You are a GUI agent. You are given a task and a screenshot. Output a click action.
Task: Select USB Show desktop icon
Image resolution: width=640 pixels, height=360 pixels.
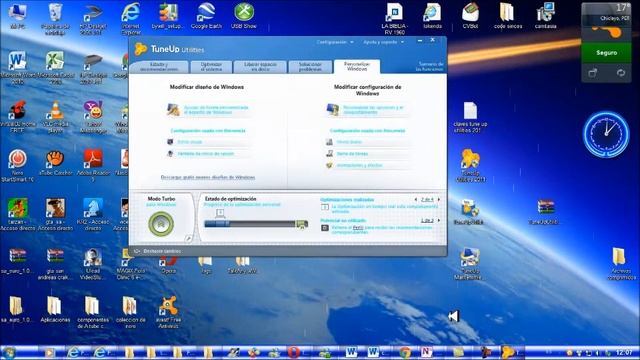[244, 16]
